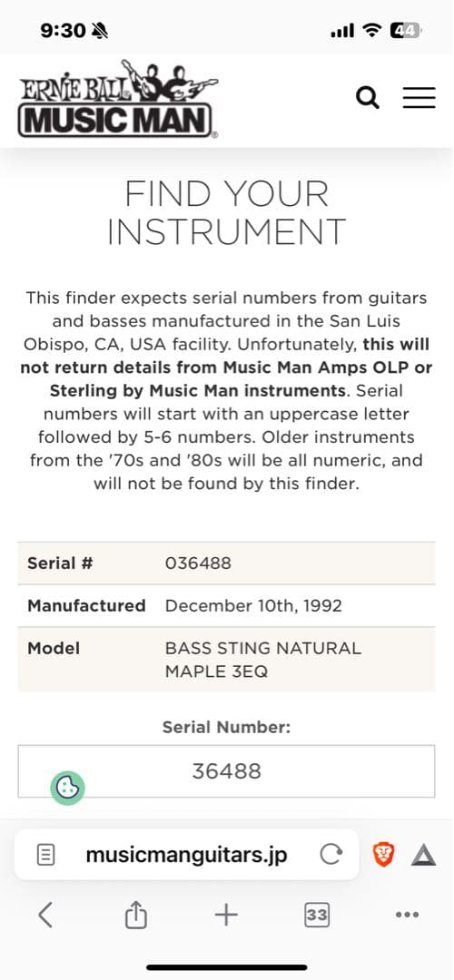Screen dimensions: 454x980
Task: Tap the Brave Rewards triangle icon
Action: (423, 855)
